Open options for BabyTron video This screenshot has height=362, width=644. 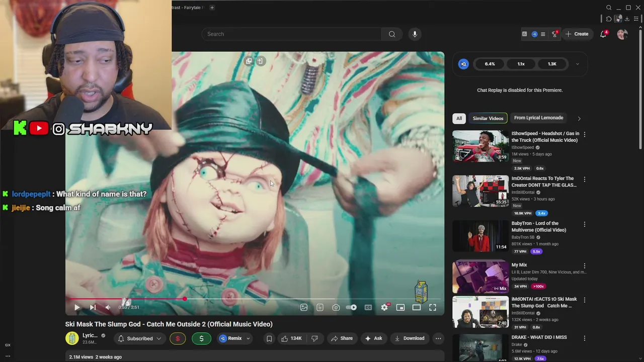584,224
